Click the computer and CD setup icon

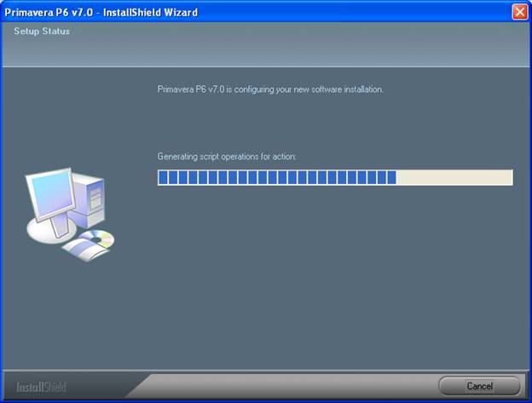70,215
